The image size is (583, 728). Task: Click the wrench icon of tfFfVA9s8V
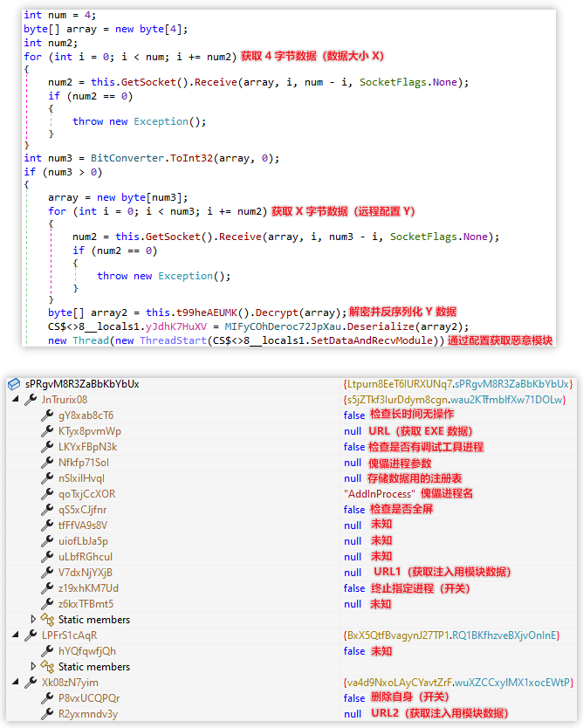click(47, 525)
